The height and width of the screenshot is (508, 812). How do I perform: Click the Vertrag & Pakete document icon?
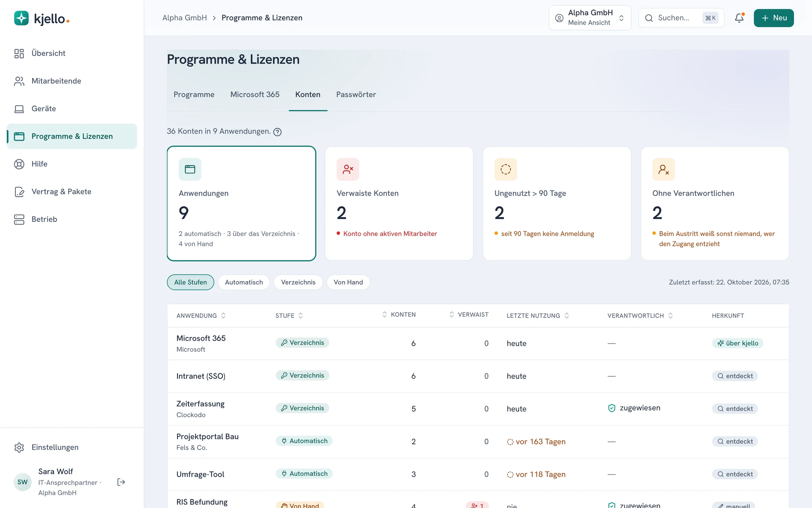pos(19,192)
